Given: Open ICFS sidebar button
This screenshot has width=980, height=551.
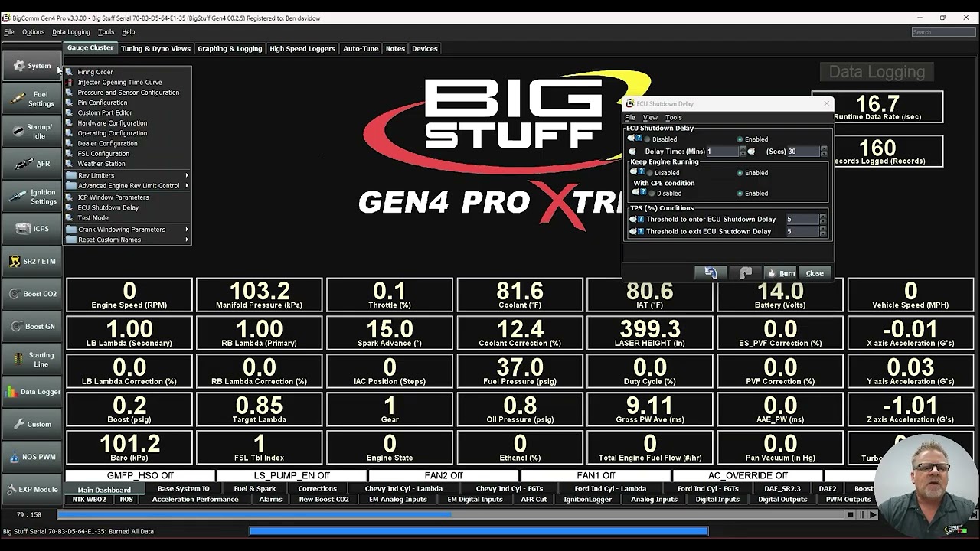Looking at the screenshot, I should (32, 229).
